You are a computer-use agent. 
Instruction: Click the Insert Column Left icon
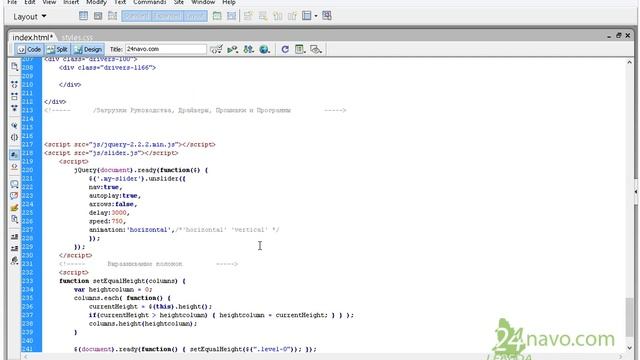tap(278, 16)
